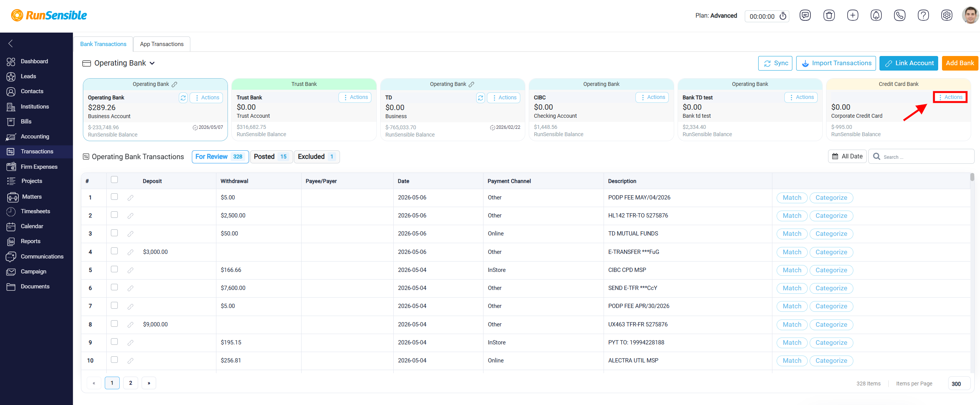Click Match for PODP FEE MAY/04/2026 row
This screenshot has width=980, height=405.
point(792,198)
